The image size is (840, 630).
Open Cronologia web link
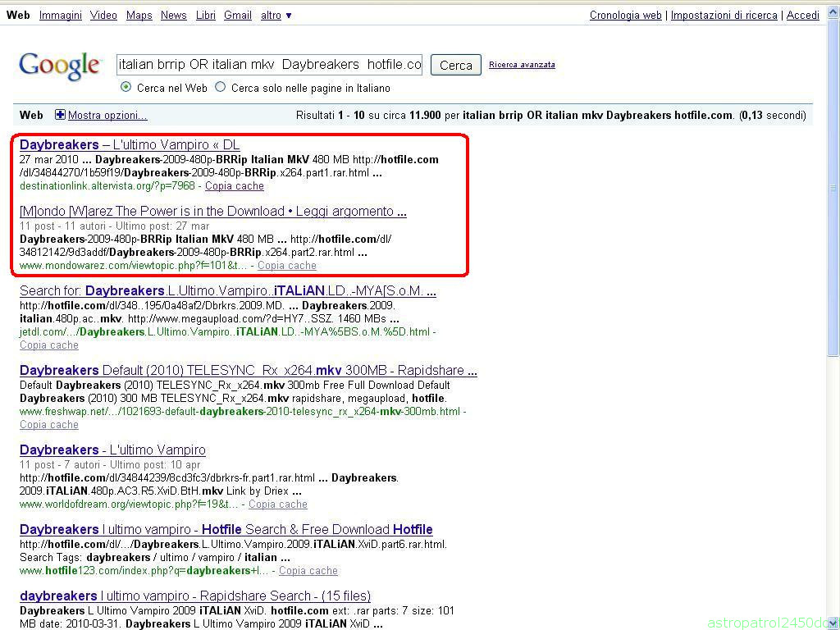[626, 16]
